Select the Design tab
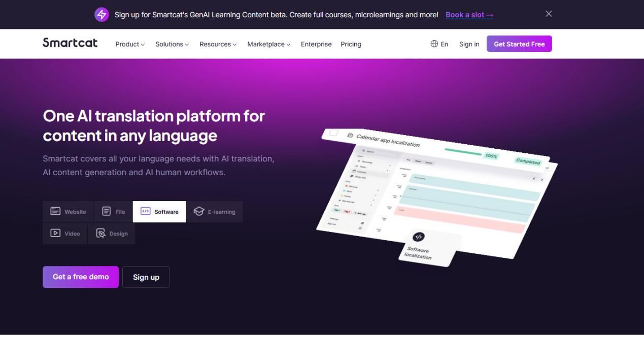 [x=111, y=234]
